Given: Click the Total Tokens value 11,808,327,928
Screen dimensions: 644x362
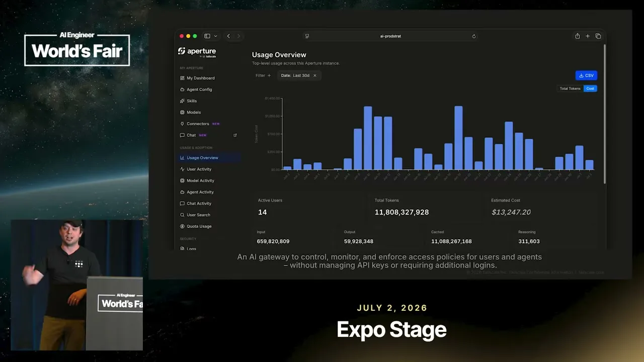Looking at the screenshot, I should (x=401, y=212).
